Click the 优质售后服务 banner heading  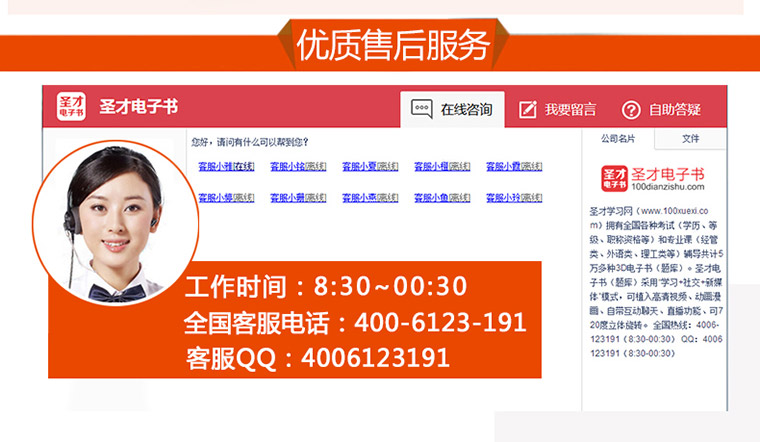click(x=393, y=45)
